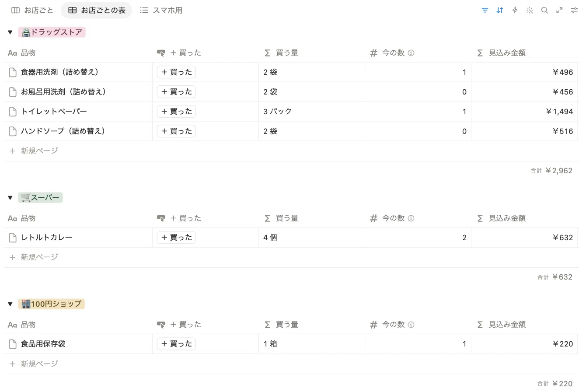579x392 pixels.
Task: Open the filter icon in the toolbar
Action: [x=485, y=10]
